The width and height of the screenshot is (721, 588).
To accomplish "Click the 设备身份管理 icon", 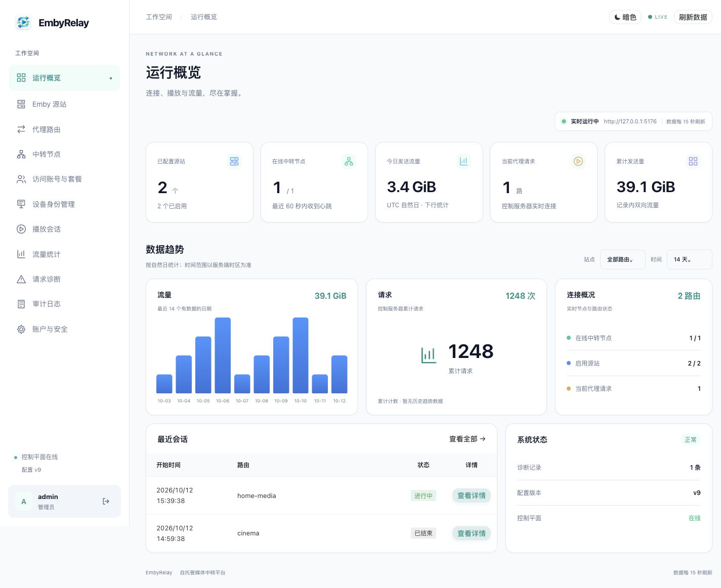I will 21,204.
